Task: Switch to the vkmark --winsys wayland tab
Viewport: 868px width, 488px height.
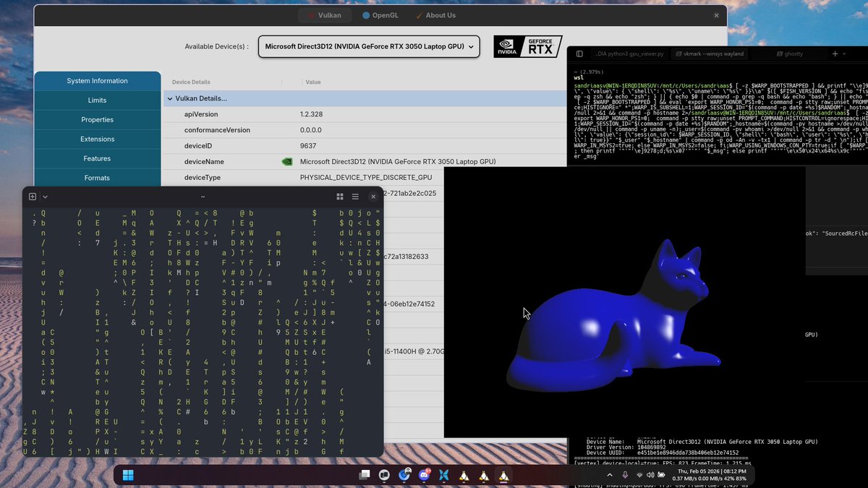Action: coord(710,54)
